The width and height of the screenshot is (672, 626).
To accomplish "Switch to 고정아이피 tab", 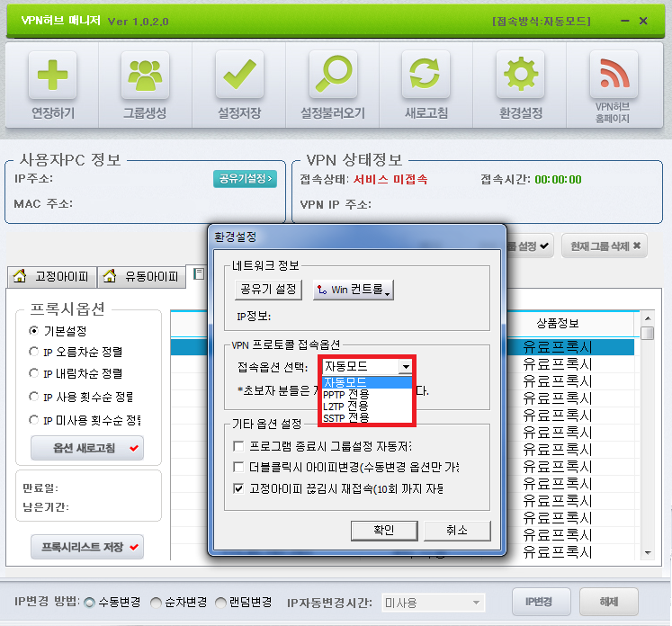I will [x=52, y=276].
